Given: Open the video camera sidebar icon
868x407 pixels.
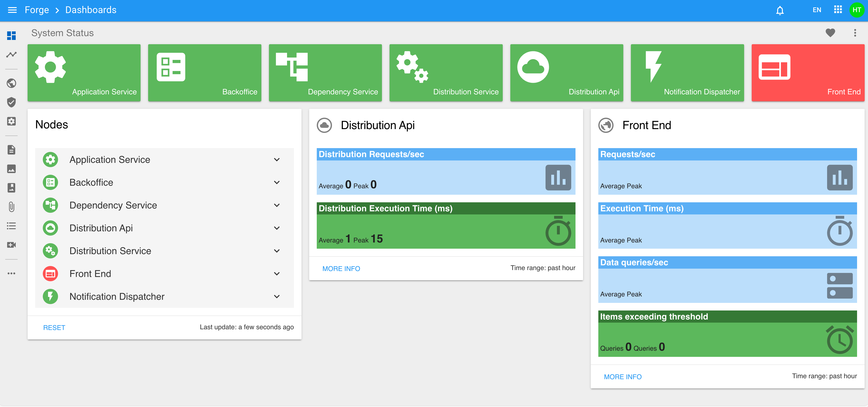Looking at the screenshot, I should point(11,245).
